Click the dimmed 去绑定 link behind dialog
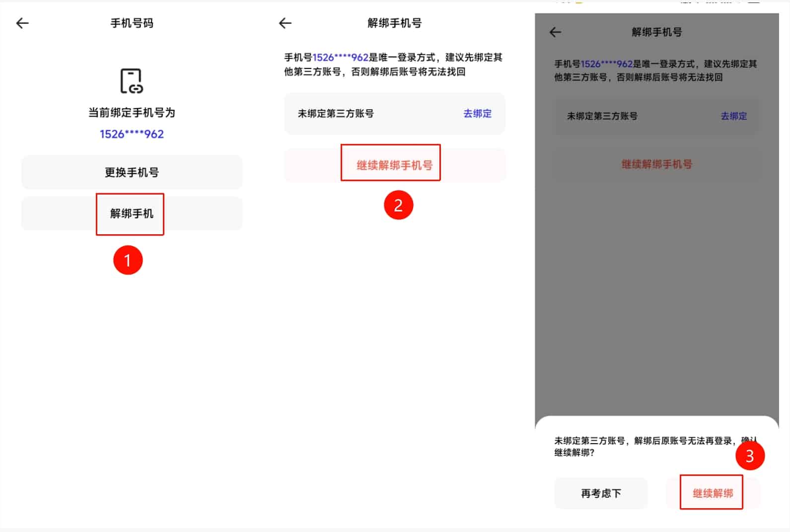This screenshot has width=790, height=532. (x=733, y=116)
